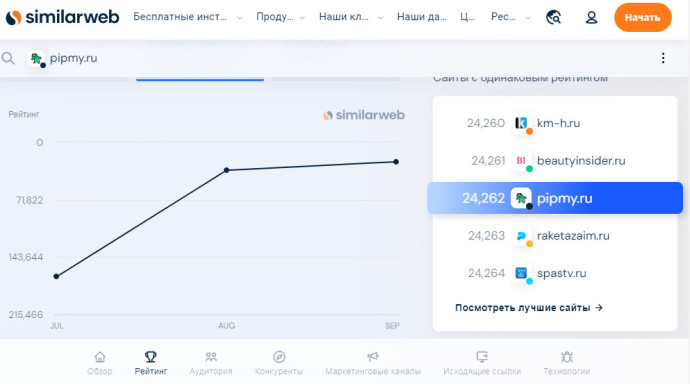Open the Технологии section
690x384 pixels.
566,363
